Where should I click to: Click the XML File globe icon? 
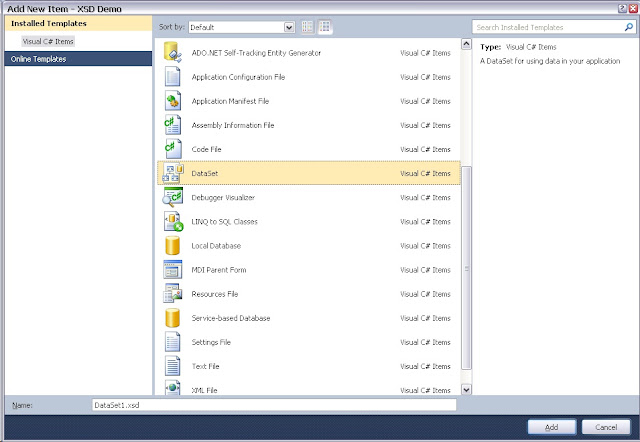tap(172, 387)
